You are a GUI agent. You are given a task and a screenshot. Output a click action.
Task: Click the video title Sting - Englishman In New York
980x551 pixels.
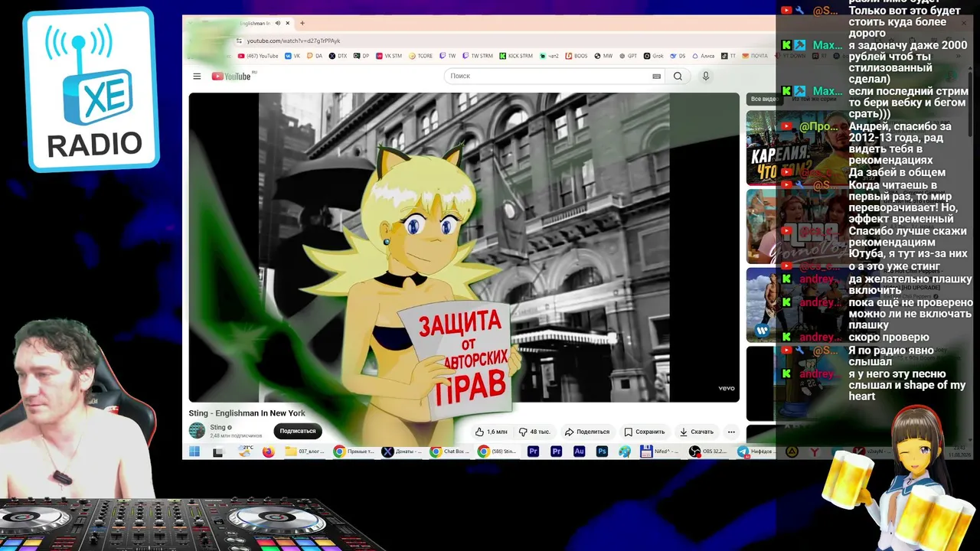click(x=247, y=413)
